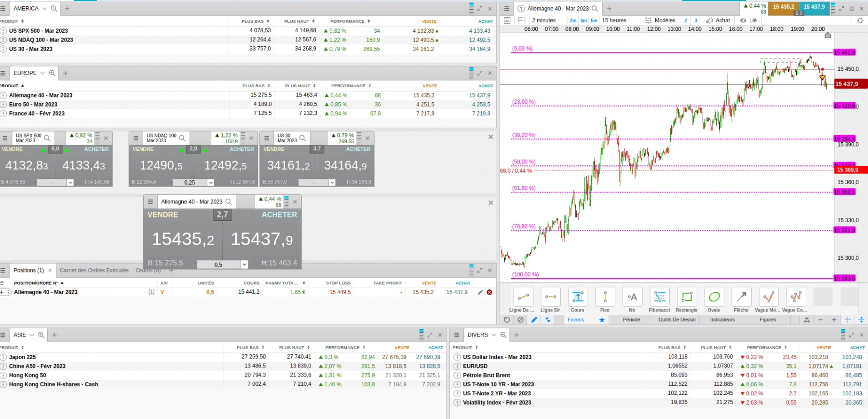The width and height of the screenshot is (868, 419).
Task: Activate the Nb text annotation tool
Action: pyautogui.click(x=632, y=297)
